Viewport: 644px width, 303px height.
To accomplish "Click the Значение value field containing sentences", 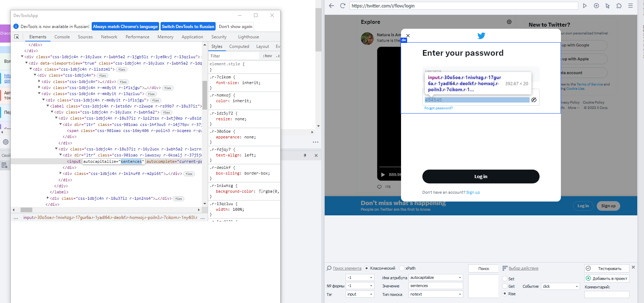I will click(436, 286).
